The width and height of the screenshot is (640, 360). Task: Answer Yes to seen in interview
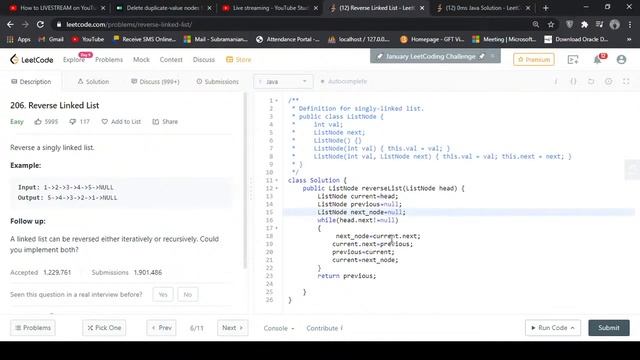pyautogui.click(x=163, y=294)
